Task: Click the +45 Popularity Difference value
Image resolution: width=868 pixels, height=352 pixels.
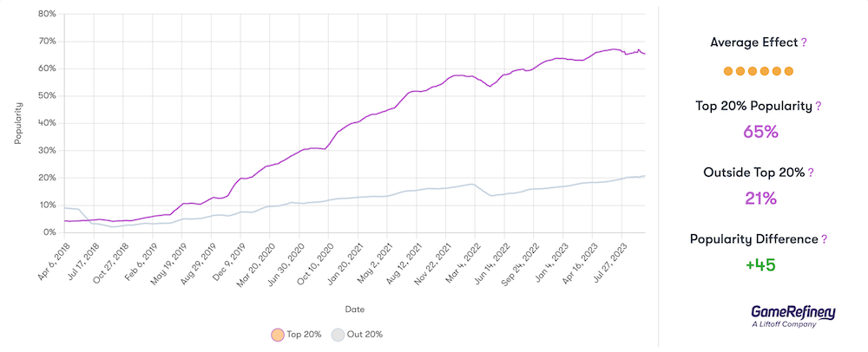Action: [x=760, y=265]
